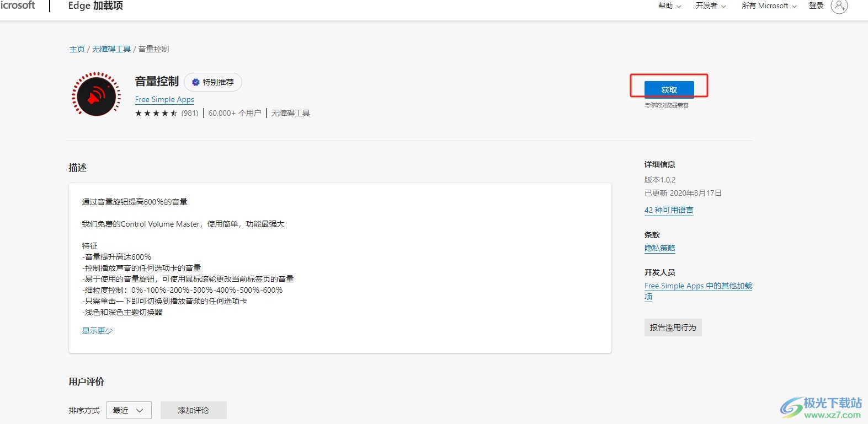Open the Edge 加载项 home title
This screenshot has height=424, width=868.
point(95,6)
